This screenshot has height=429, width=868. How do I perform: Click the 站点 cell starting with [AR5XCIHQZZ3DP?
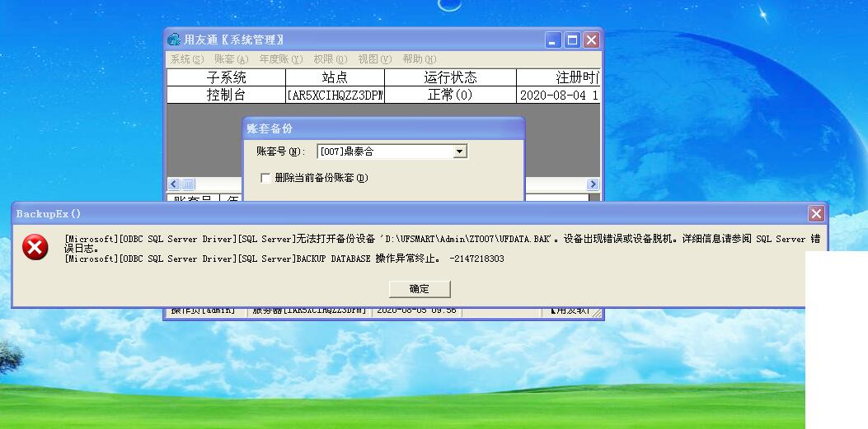pos(335,95)
